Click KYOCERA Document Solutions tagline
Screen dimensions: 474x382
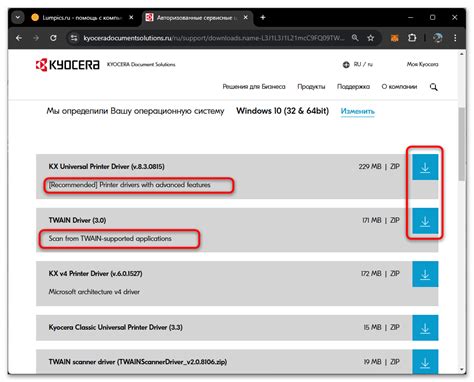141,64
